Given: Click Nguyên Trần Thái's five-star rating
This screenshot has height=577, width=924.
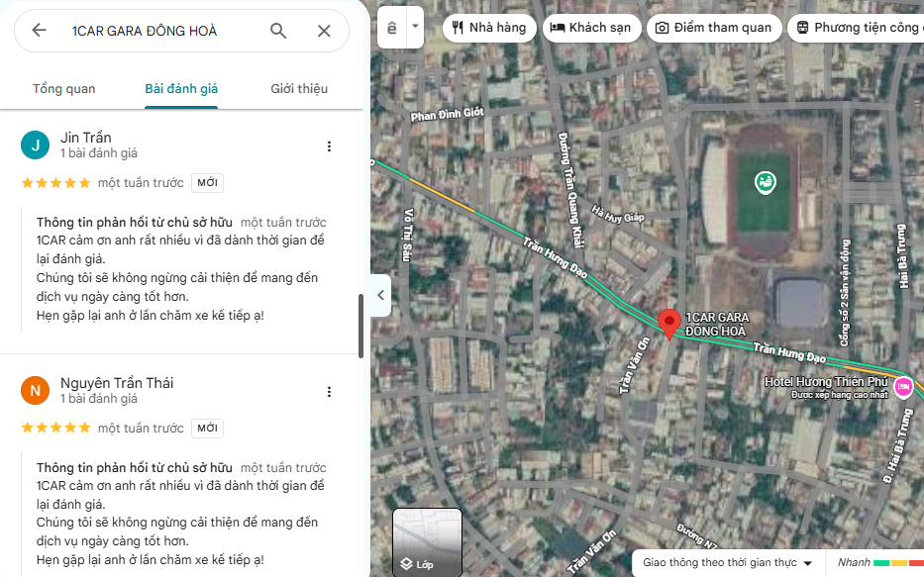Looking at the screenshot, I should (x=56, y=428).
